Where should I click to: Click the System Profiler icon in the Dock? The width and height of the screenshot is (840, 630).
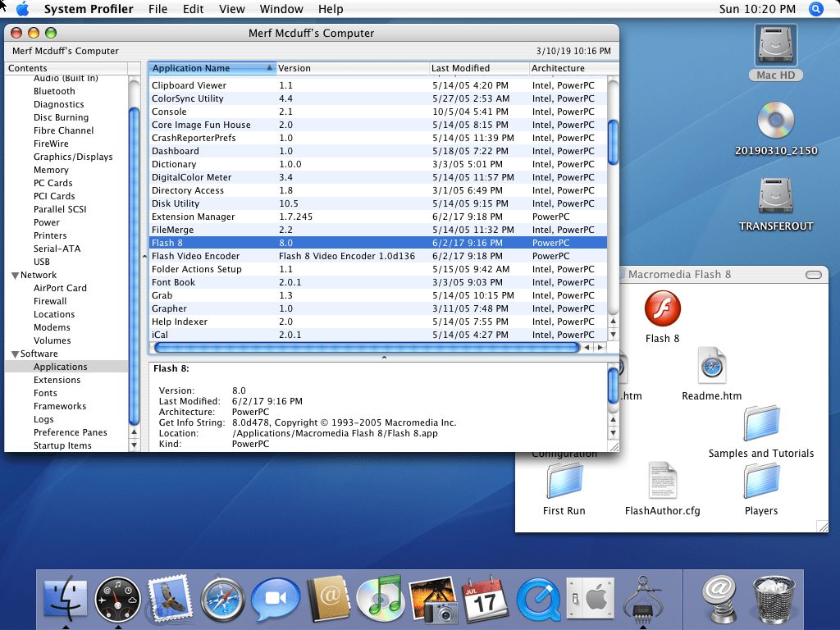(x=642, y=598)
